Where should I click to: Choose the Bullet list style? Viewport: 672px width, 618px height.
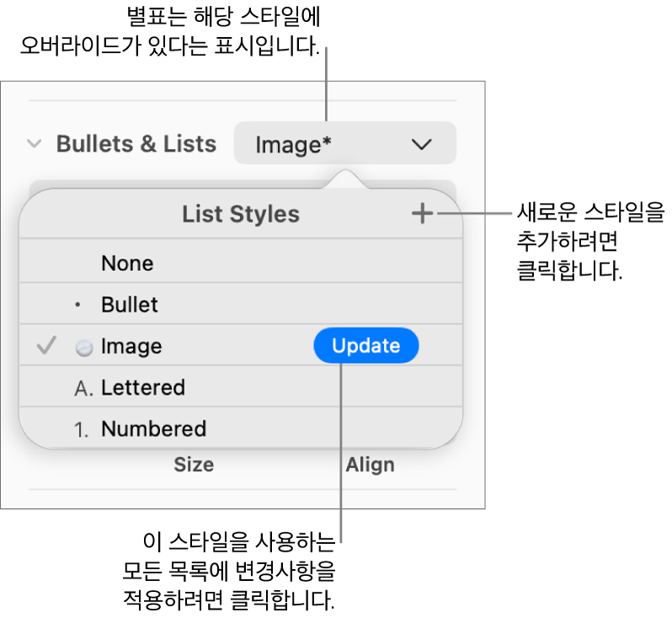(130, 305)
